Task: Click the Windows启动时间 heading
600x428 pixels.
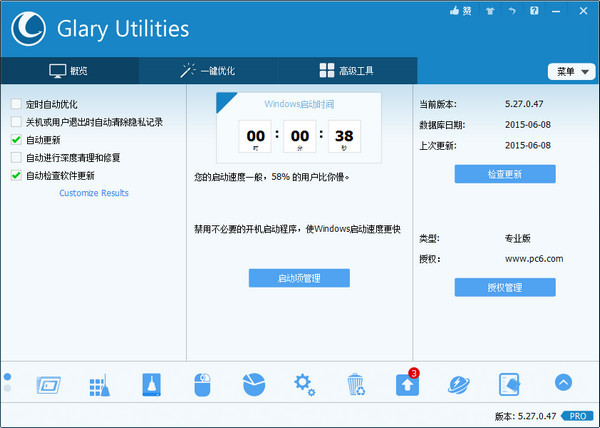Action: [299, 104]
